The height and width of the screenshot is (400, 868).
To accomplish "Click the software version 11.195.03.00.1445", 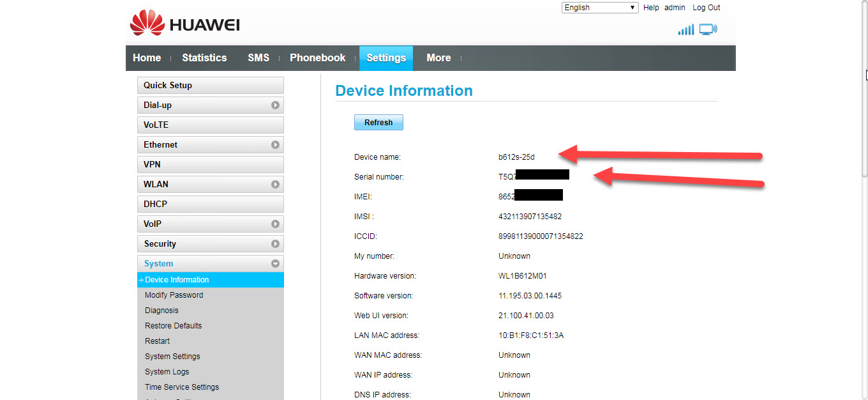I will pyautogui.click(x=530, y=296).
